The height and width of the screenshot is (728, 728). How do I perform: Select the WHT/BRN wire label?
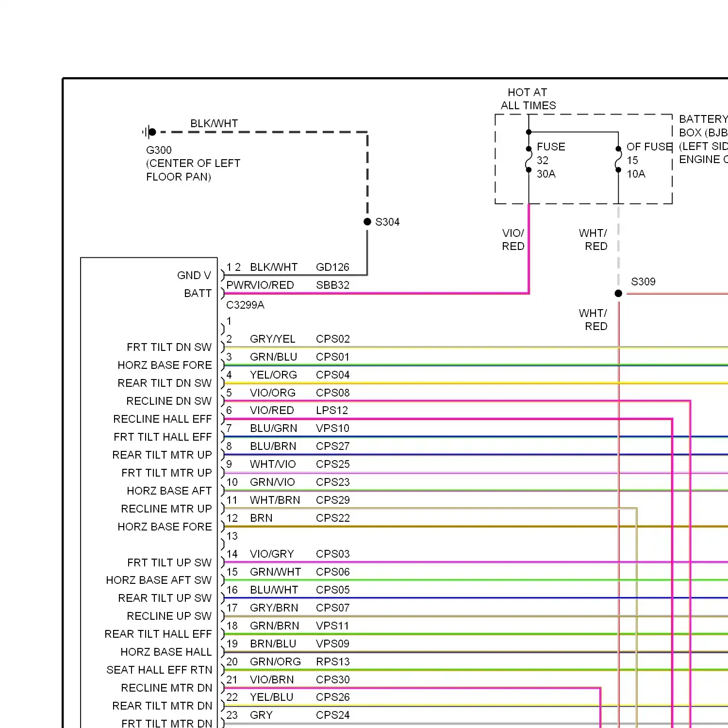[275, 500]
